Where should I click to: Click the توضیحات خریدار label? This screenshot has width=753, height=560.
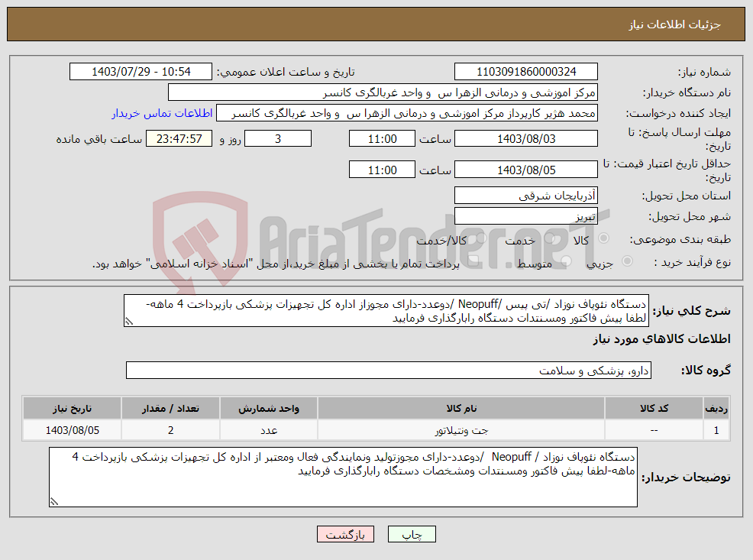[686, 477]
